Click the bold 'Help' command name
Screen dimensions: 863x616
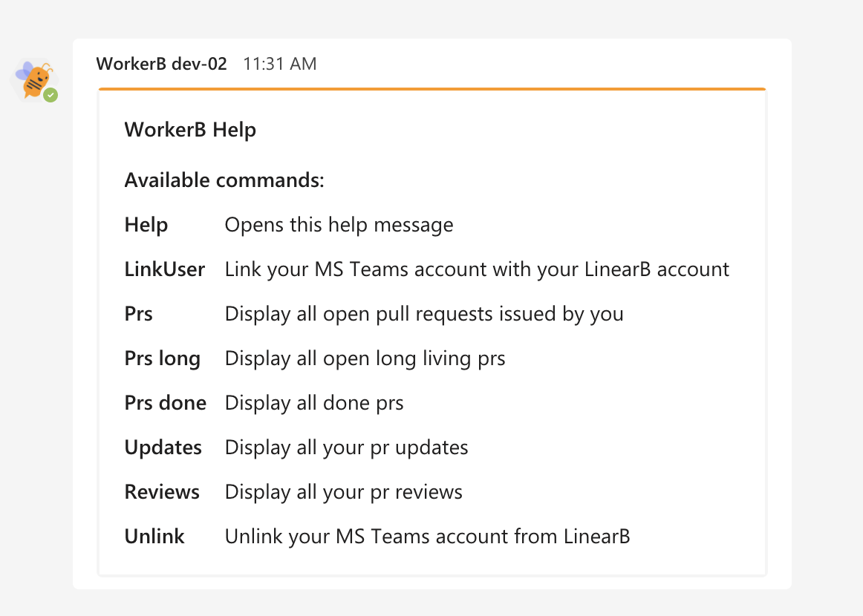tap(146, 225)
